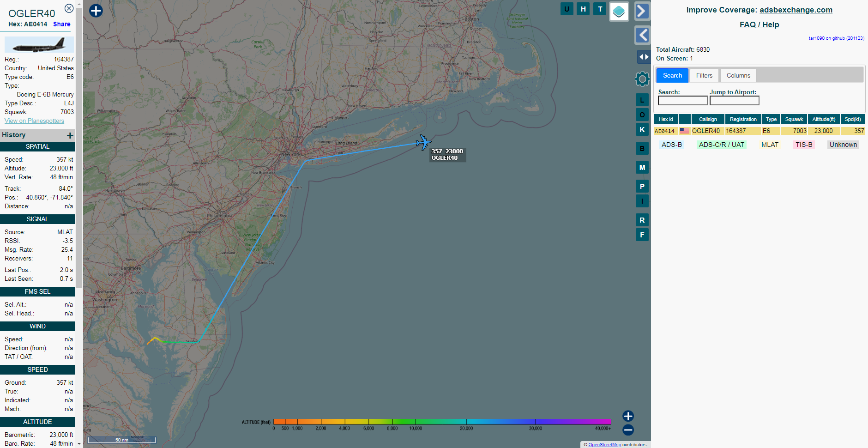Click the circular plus button on map
This screenshot has width=868, height=448.
click(96, 11)
